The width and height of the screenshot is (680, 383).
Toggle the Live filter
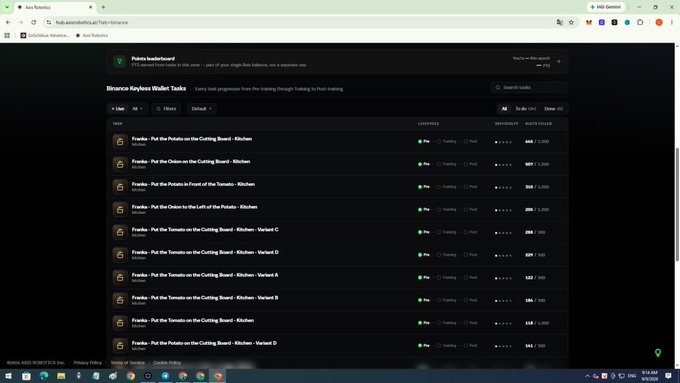pyautogui.click(x=118, y=109)
